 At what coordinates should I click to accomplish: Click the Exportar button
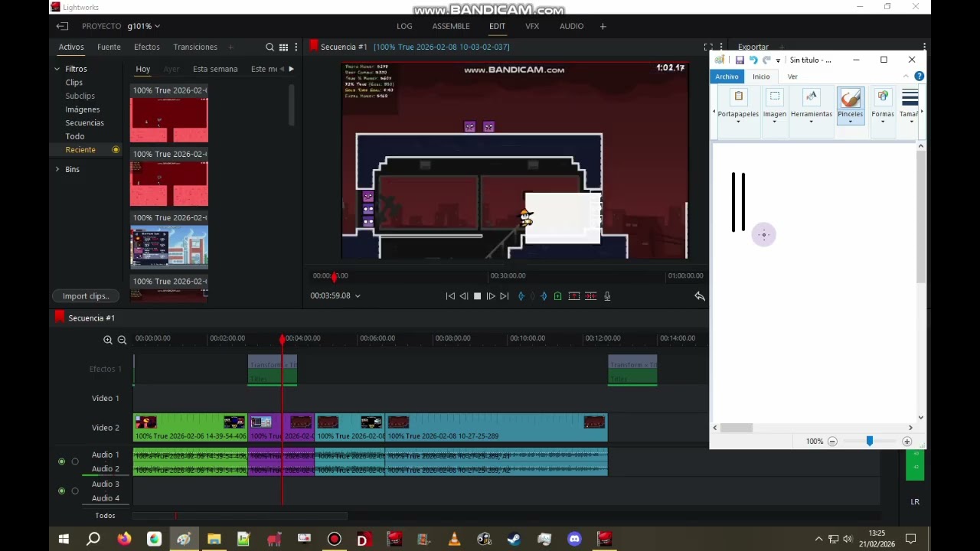tap(753, 47)
